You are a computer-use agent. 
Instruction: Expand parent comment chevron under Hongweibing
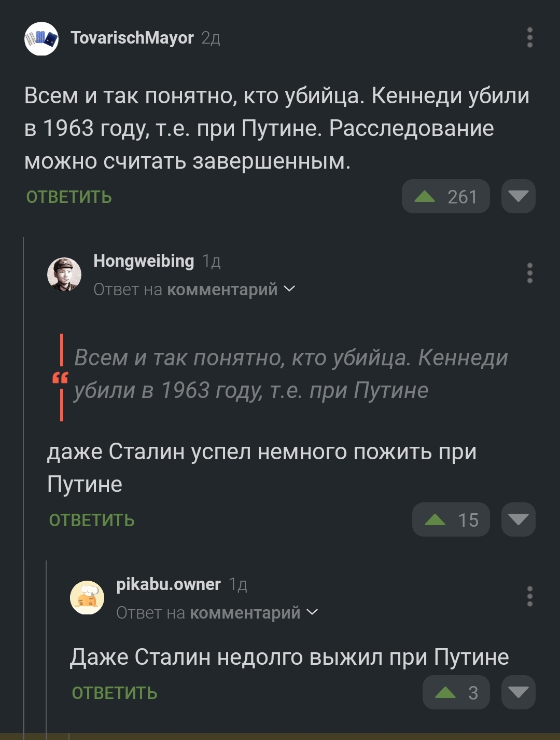pyautogui.click(x=290, y=289)
